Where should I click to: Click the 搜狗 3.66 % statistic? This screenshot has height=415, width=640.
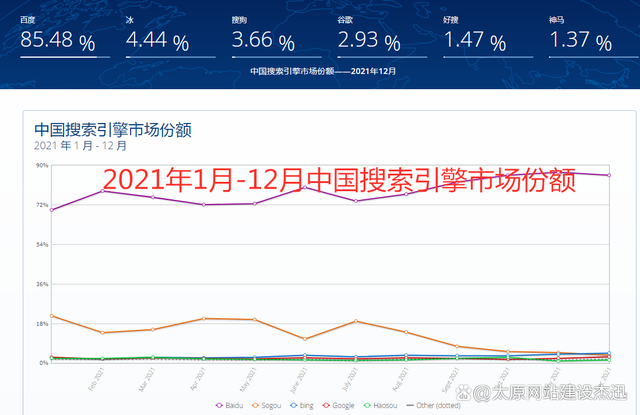pyautogui.click(x=276, y=37)
